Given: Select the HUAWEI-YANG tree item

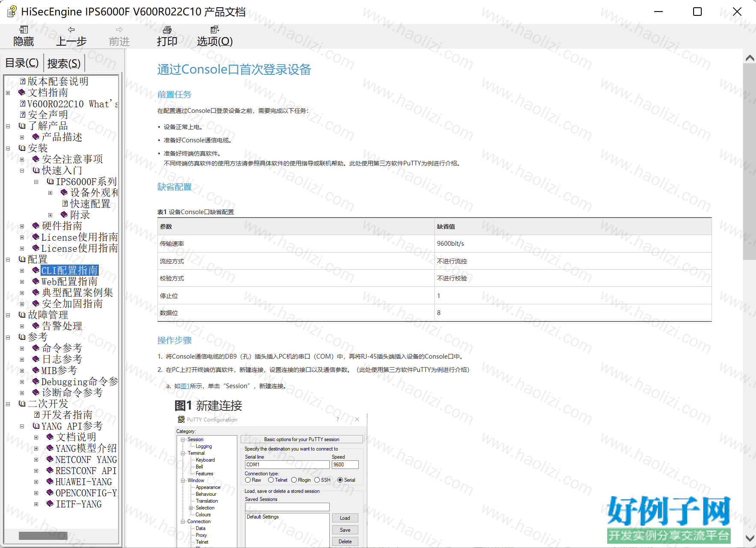Looking at the screenshot, I should click(84, 481).
